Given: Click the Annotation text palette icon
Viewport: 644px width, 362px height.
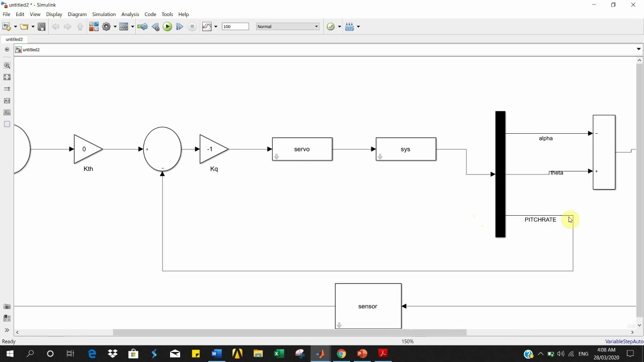Looking at the screenshot, I should pos(7,101).
